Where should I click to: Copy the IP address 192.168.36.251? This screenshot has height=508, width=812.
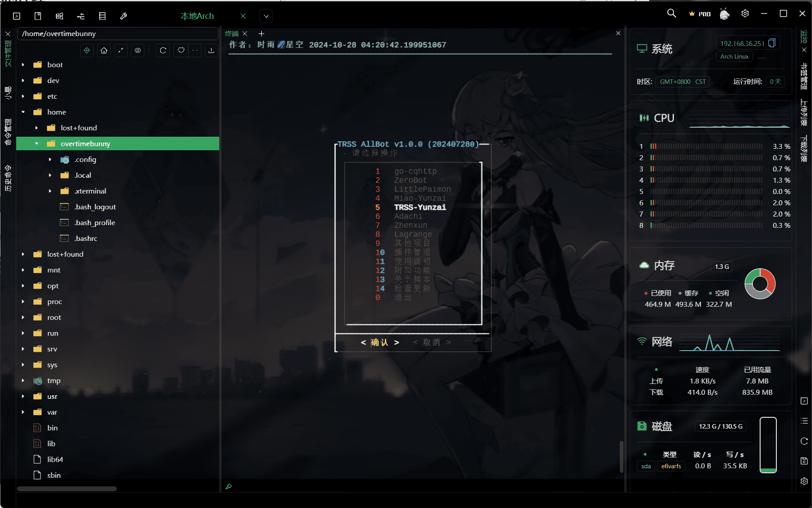(x=772, y=43)
